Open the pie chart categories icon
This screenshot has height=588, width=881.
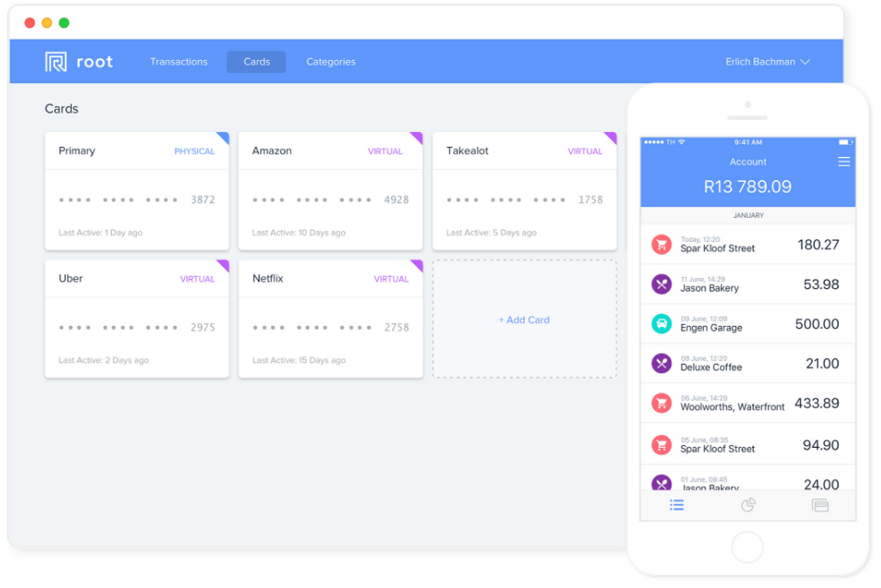pyautogui.click(x=748, y=505)
